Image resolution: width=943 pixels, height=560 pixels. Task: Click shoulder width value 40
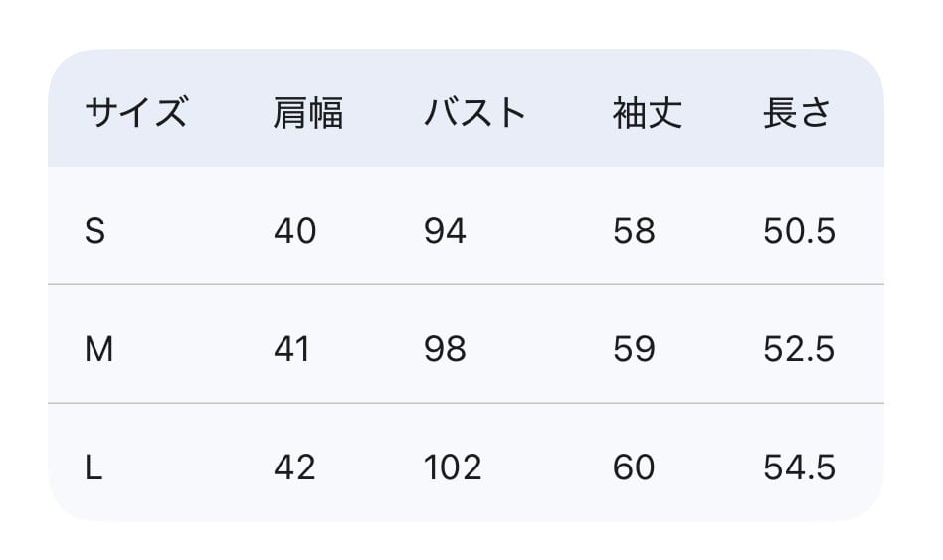(294, 231)
